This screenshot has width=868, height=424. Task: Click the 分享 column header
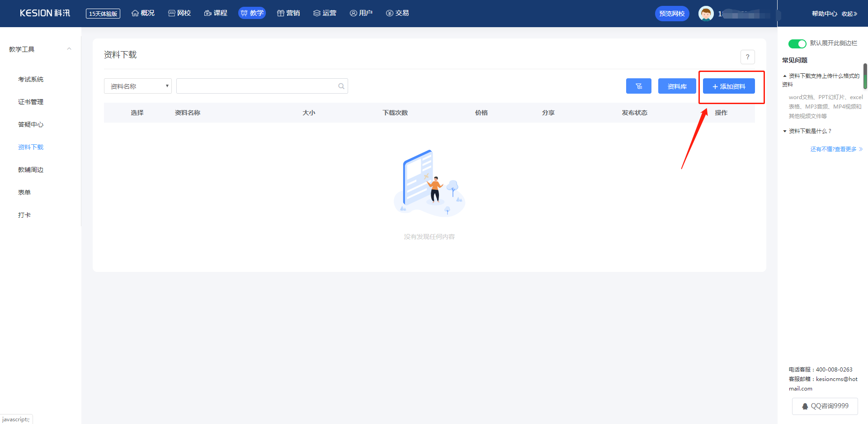[x=548, y=113]
